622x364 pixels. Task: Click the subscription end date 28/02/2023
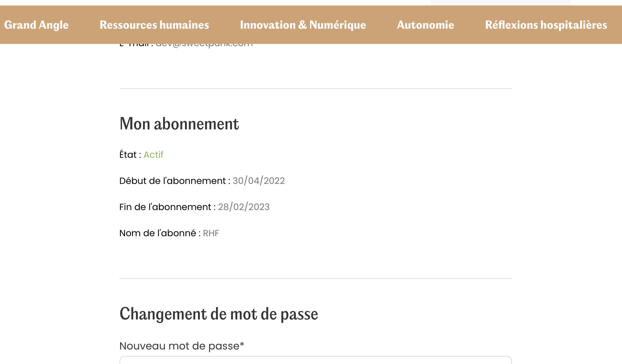[x=244, y=207]
